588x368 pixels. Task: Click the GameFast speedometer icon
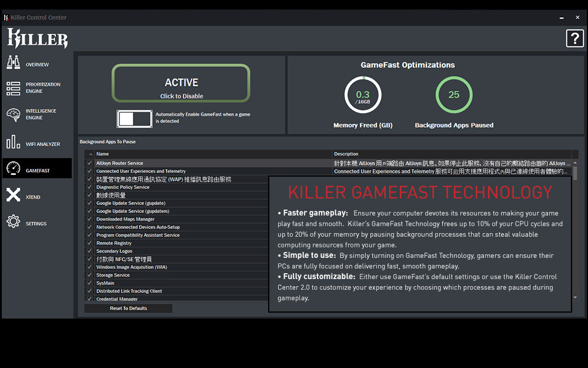tap(13, 169)
